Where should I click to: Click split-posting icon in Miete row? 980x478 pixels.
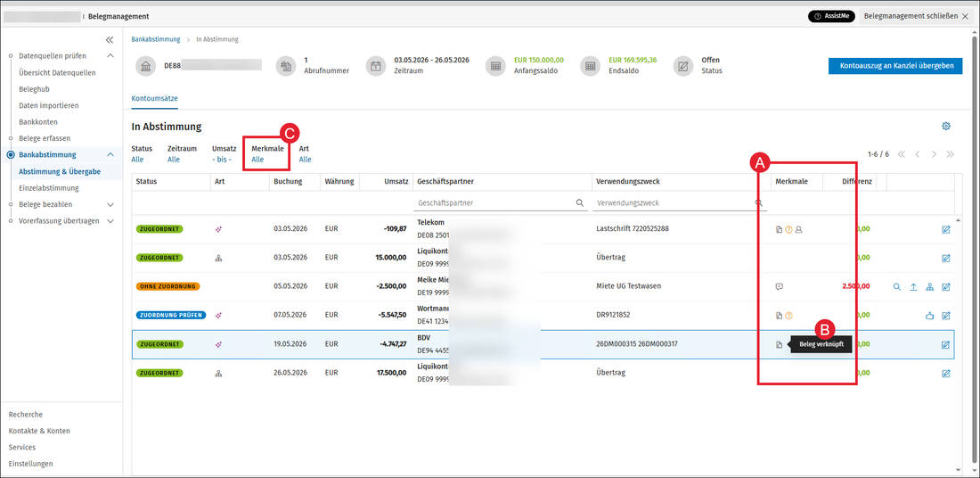930,287
